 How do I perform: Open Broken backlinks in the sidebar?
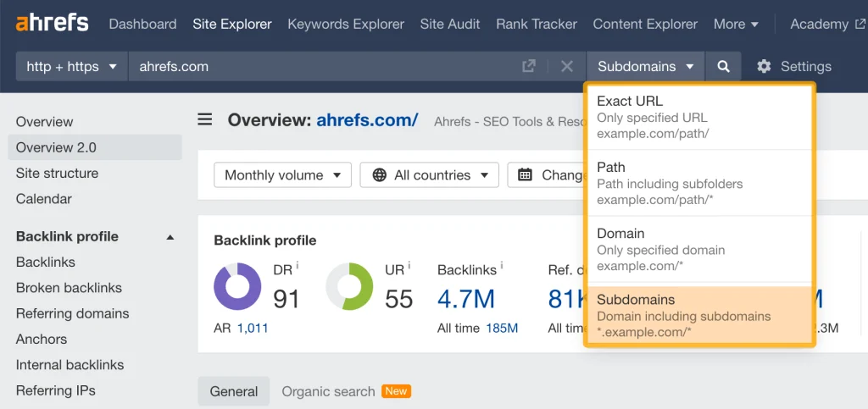pyautogui.click(x=69, y=288)
